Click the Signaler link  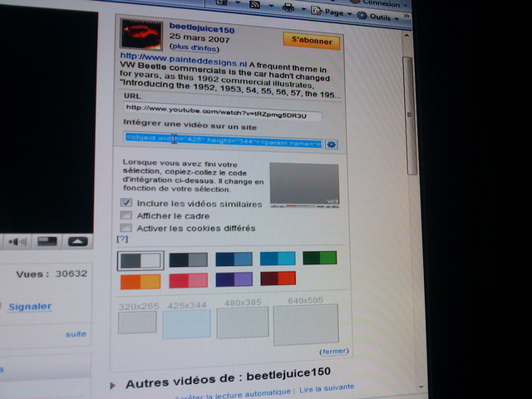(x=30, y=307)
